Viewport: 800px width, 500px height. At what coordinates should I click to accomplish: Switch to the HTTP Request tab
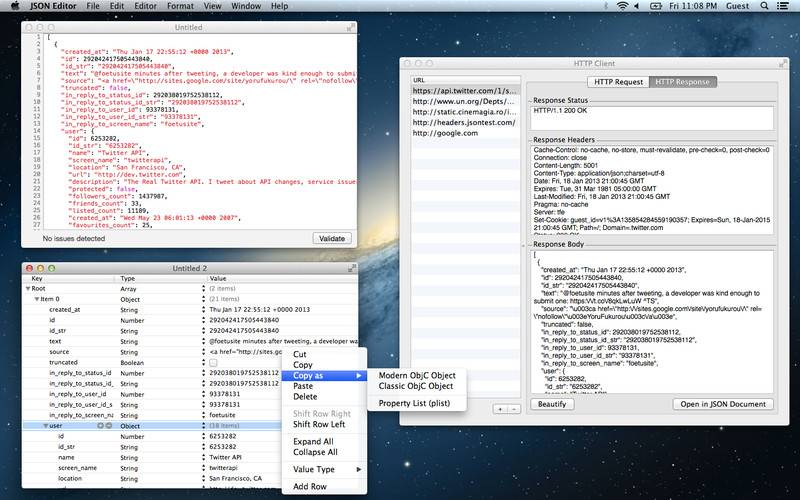(x=618, y=81)
